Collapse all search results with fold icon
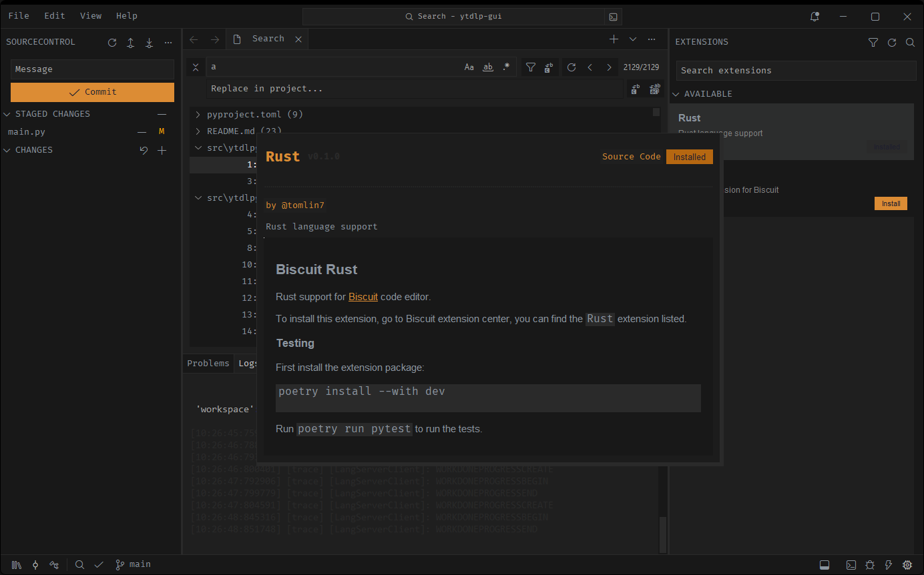Image resolution: width=924 pixels, height=575 pixels. coord(196,67)
